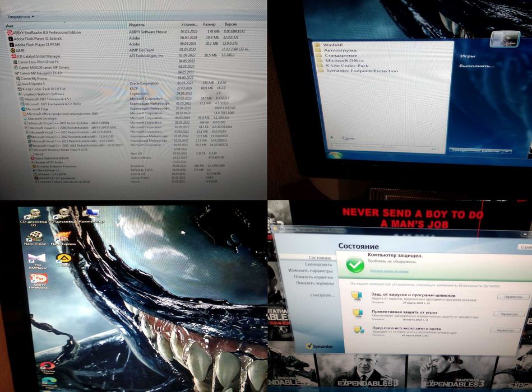Sort by the Установлено column header
The width and height of the screenshot is (532, 392).
click(x=189, y=25)
